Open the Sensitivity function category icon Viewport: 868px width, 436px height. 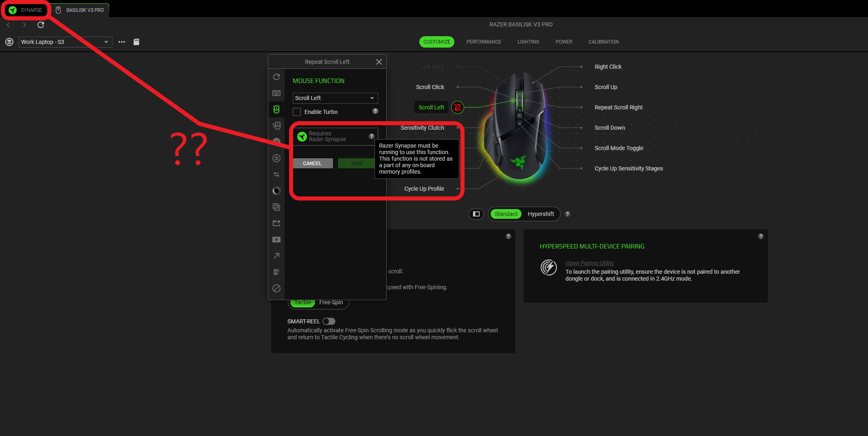click(276, 126)
